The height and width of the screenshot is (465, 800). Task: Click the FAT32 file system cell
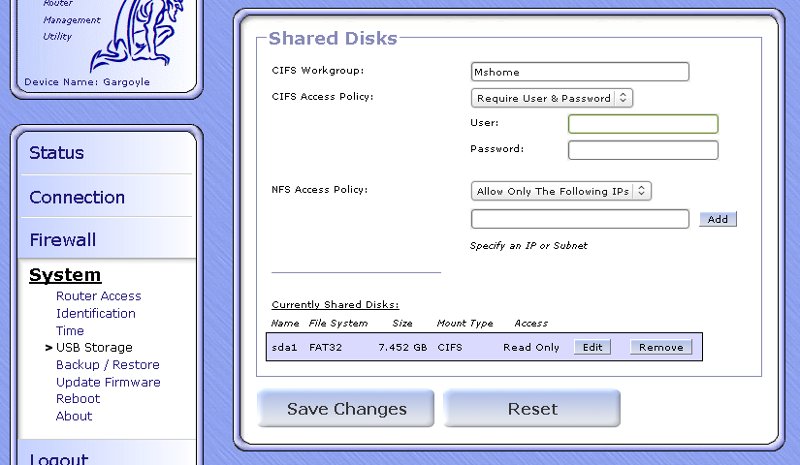(326, 348)
